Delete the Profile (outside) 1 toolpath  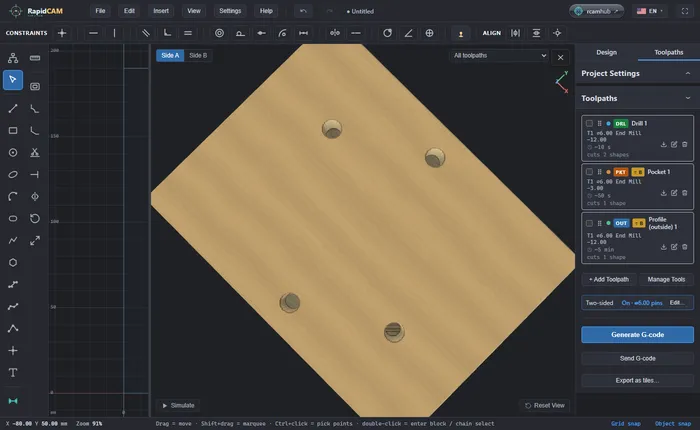[684, 247]
